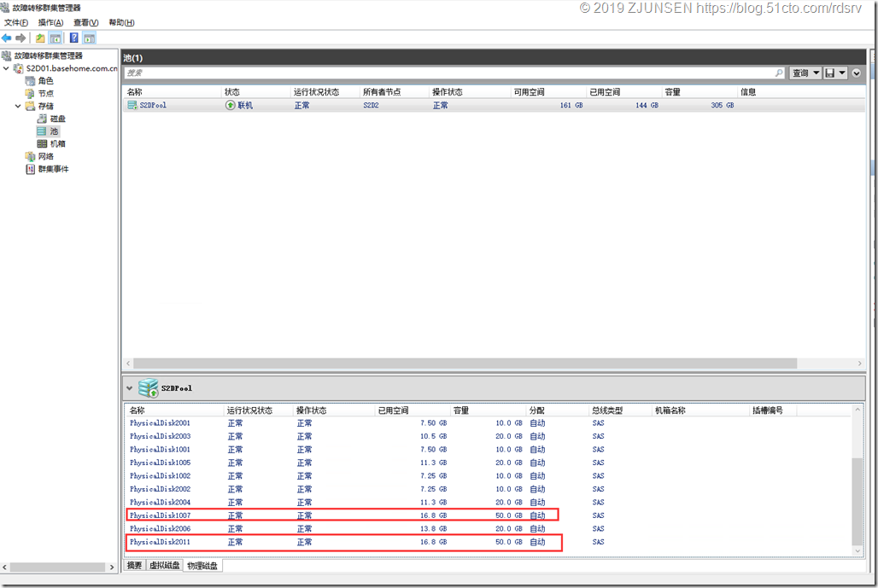Click the magnifier icon in search box
The height and width of the screenshot is (588, 878).
[779, 73]
